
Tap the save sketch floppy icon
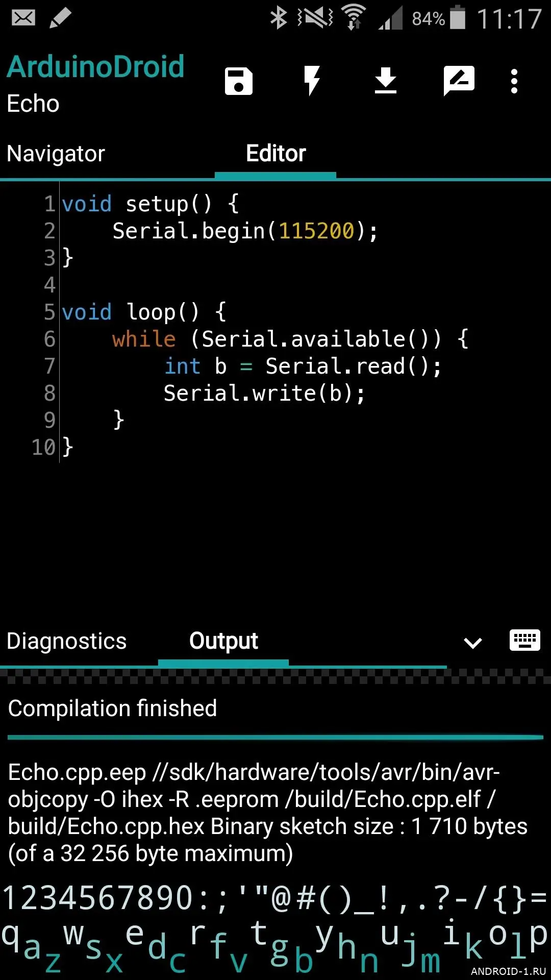point(238,81)
